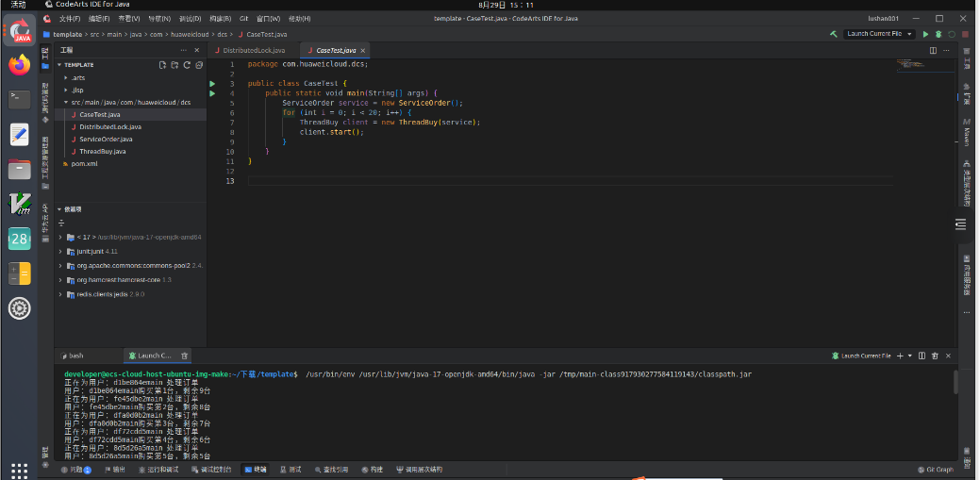Click the run gutter arrow beside main method

click(x=213, y=93)
